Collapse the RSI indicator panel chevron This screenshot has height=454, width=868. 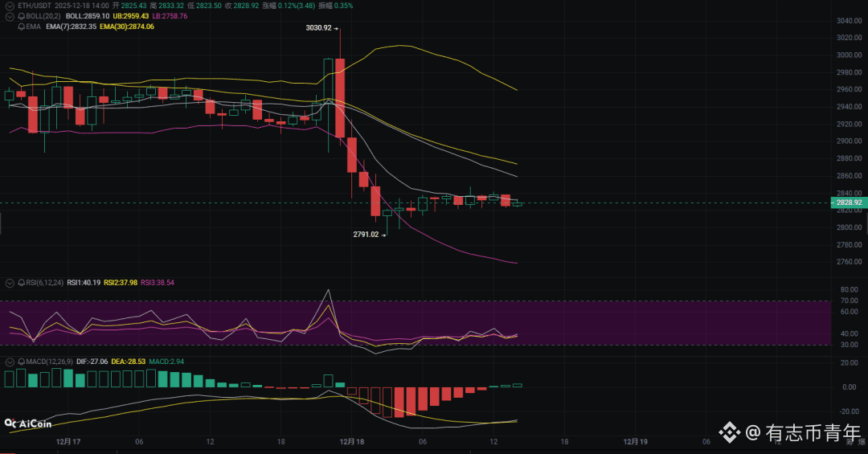(10, 283)
